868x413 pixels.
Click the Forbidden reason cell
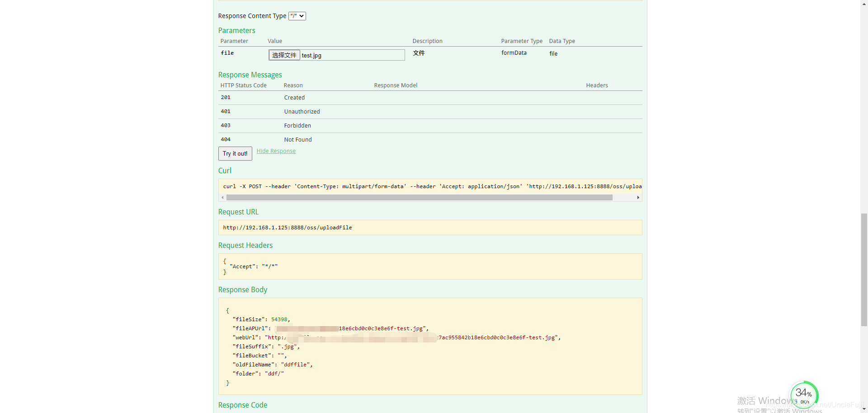[297, 126]
